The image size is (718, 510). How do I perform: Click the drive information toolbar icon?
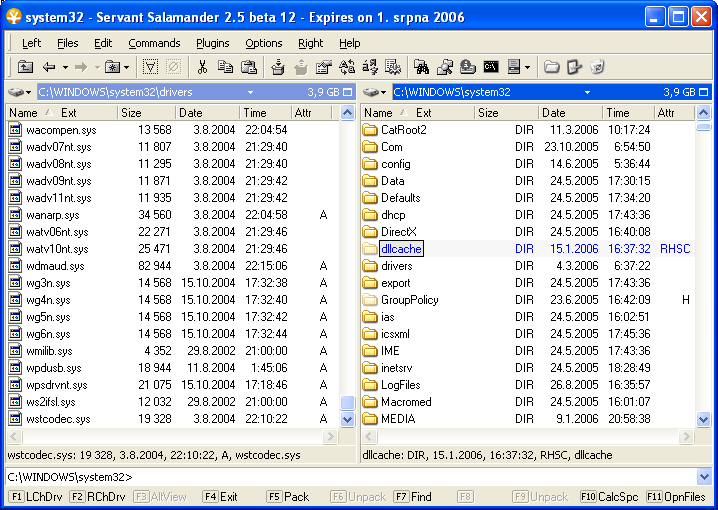pyautogui.click(x=468, y=67)
